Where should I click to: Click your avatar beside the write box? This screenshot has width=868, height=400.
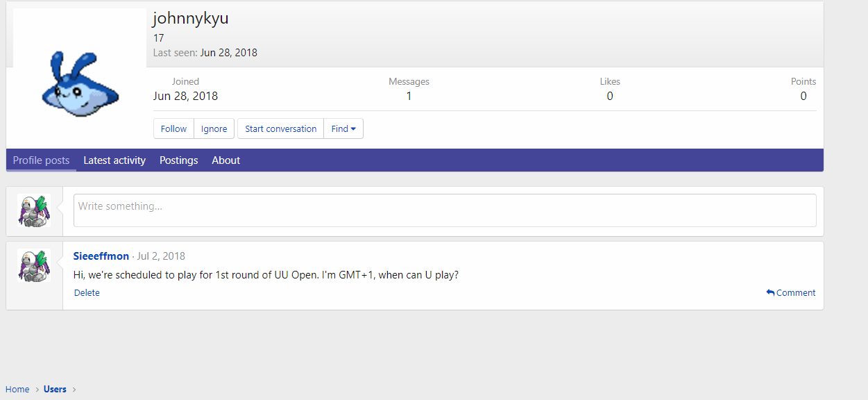tap(34, 211)
